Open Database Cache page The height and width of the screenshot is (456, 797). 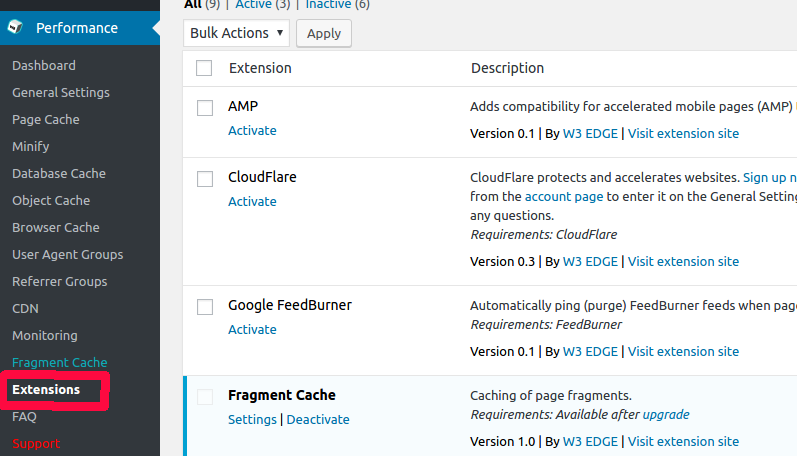59,173
